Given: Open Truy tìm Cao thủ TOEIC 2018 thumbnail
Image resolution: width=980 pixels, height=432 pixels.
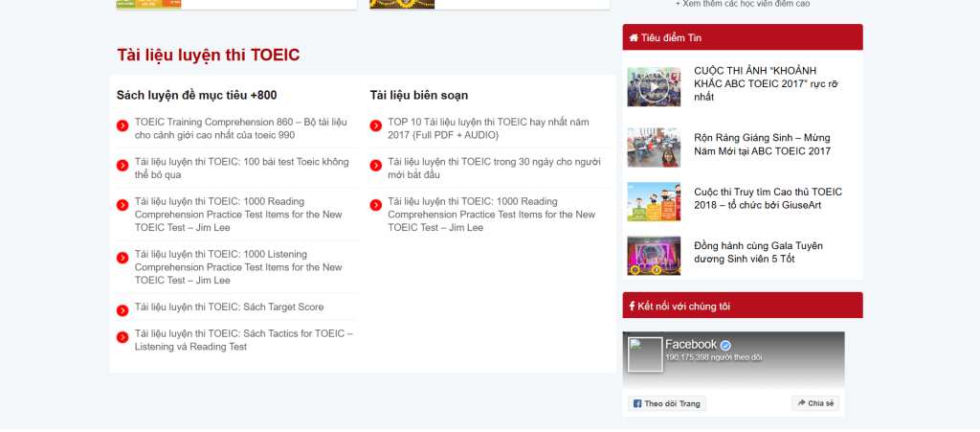Looking at the screenshot, I should coord(654,202).
